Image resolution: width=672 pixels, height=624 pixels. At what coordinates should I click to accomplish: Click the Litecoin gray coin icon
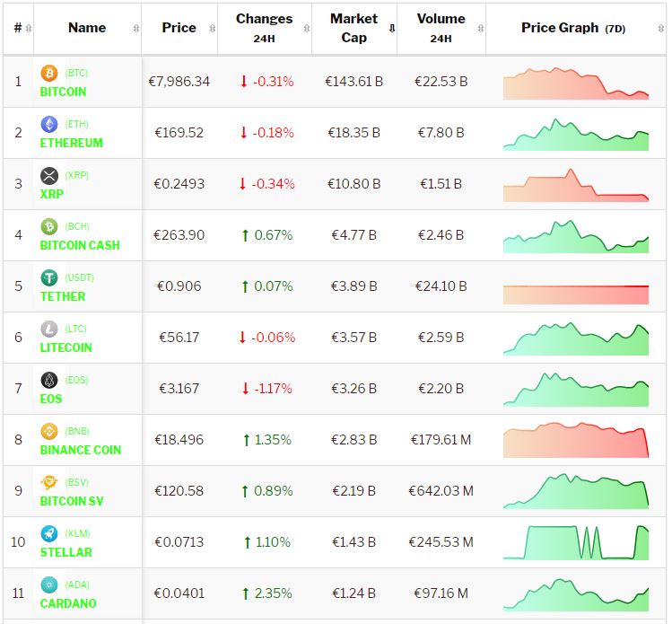tap(49, 330)
